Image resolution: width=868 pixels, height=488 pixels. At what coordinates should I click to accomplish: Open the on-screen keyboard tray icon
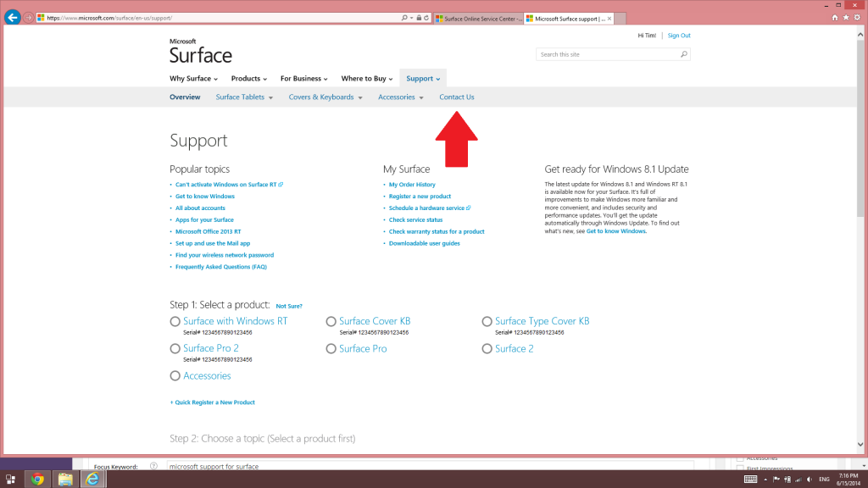click(751, 480)
